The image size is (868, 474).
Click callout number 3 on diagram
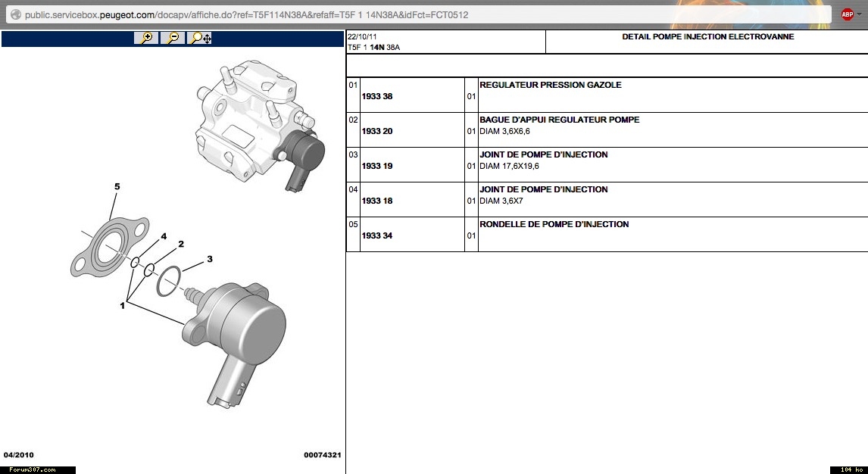(x=209, y=259)
